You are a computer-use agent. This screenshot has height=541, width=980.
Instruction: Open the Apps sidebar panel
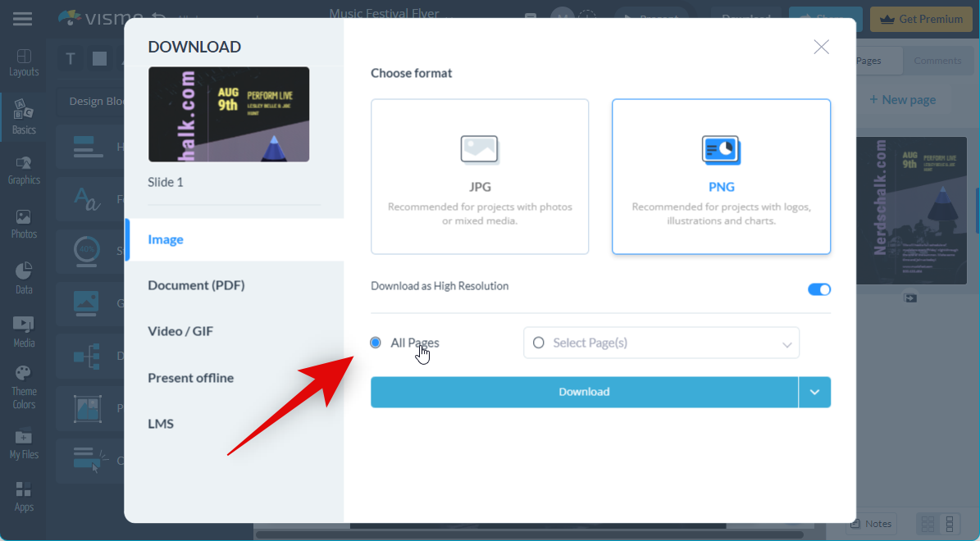pyautogui.click(x=24, y=498)
